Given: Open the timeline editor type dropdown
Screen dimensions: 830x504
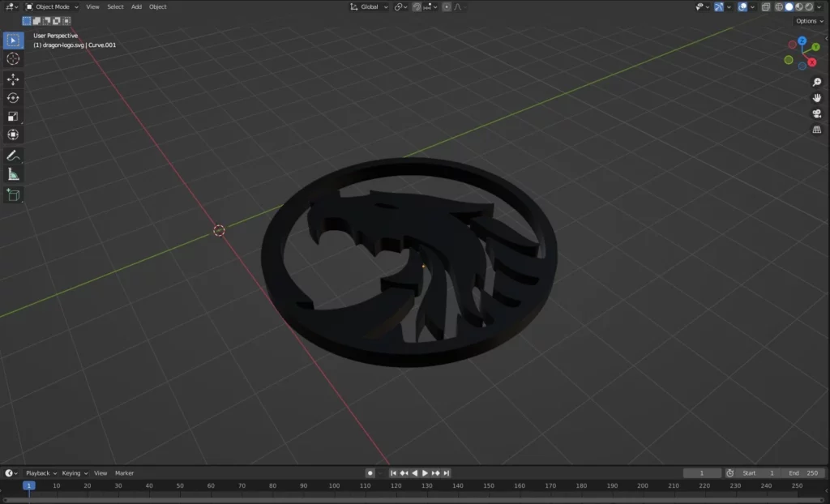Looking at the screenshot, I should click(11, 473).
